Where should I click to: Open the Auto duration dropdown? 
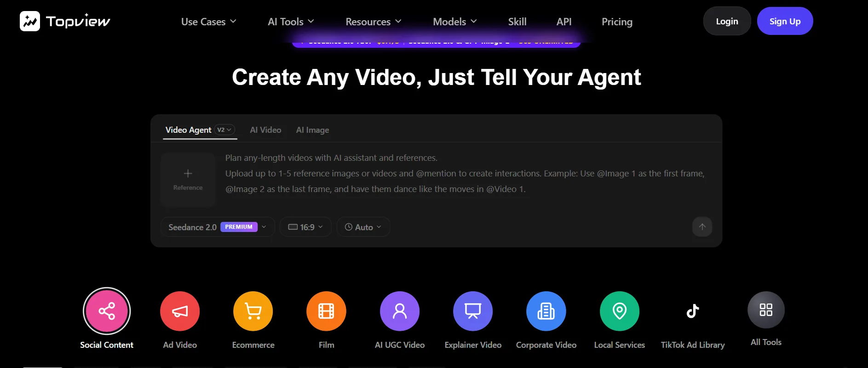point(363,227)
